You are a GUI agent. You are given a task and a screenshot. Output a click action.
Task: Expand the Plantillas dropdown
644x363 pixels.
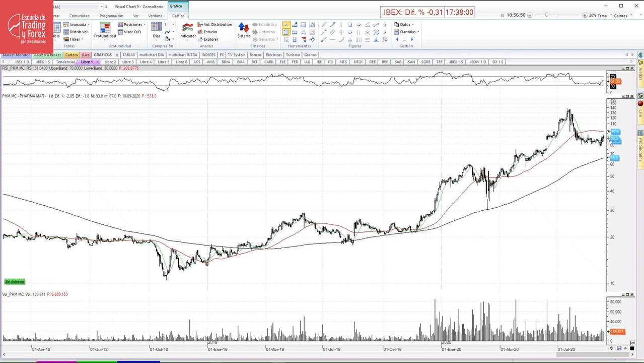[x=406, y=32]
